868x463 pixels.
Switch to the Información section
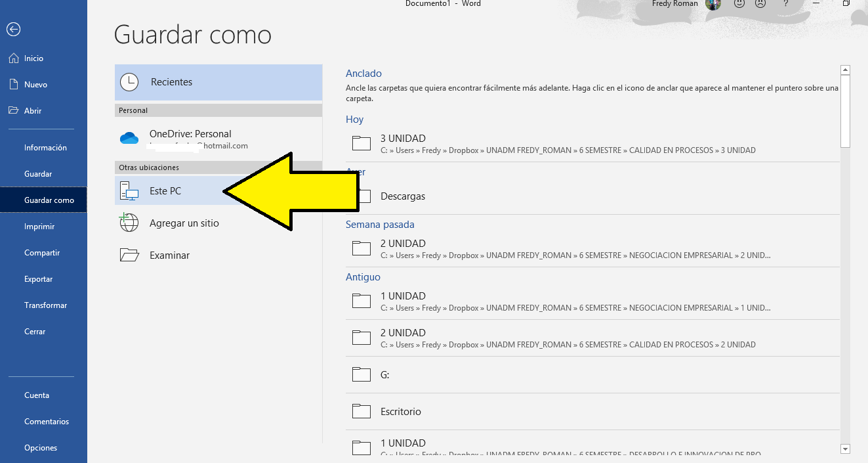(x=45, y=147)
